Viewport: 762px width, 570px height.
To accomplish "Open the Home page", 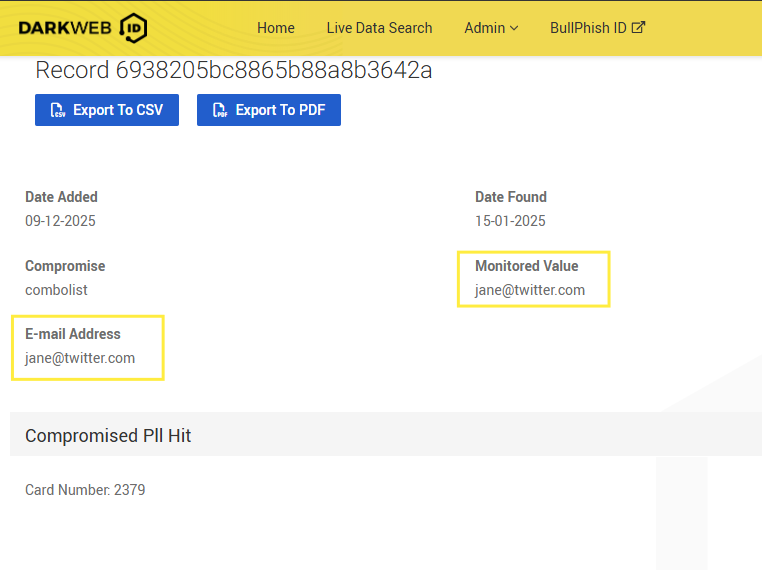I will tap(275, 28).
